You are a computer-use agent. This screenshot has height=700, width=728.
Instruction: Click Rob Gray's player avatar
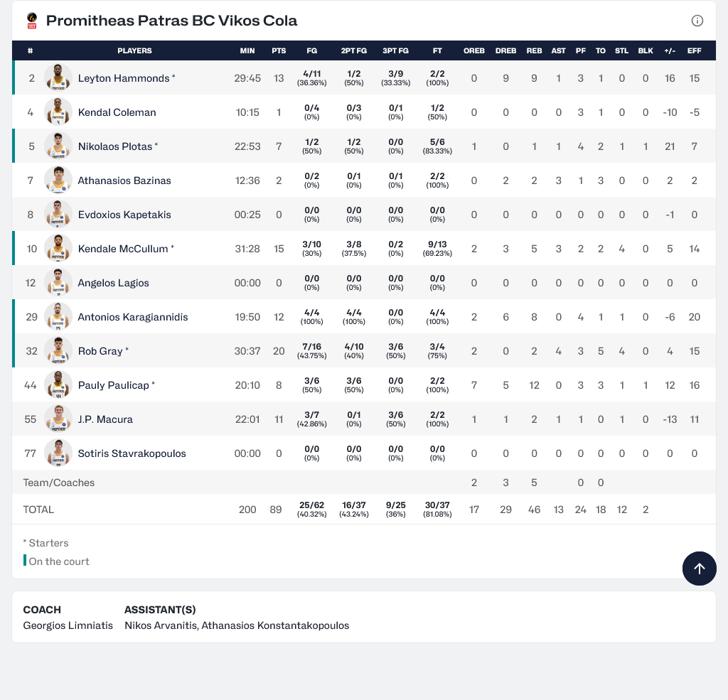(x=58, y=351)
